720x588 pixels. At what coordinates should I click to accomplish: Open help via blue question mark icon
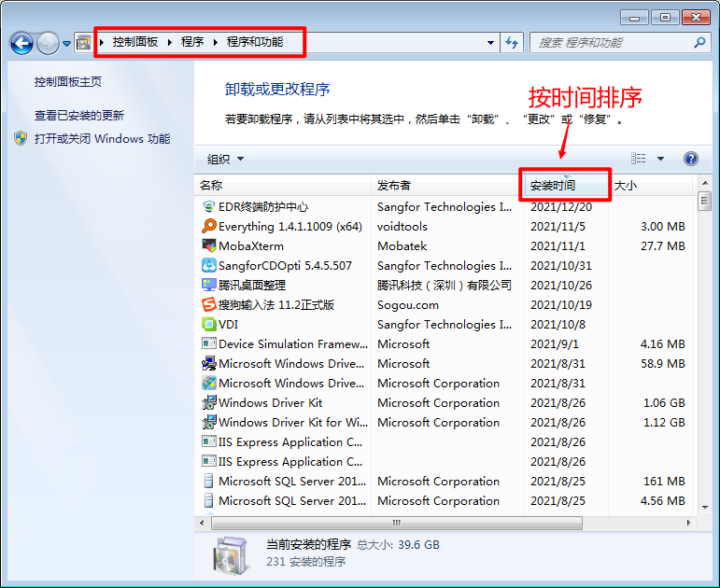(x=691, y=159)
